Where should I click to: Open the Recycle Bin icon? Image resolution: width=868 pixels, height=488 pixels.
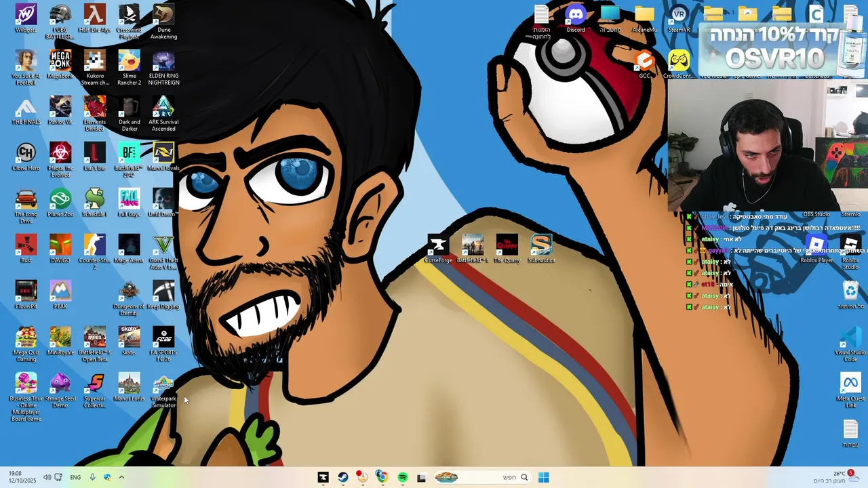(x=850, y=295)
